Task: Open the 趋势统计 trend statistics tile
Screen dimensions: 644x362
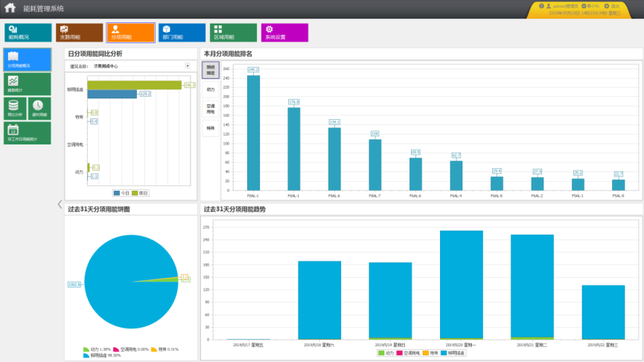Action: [x=27, y=84]
